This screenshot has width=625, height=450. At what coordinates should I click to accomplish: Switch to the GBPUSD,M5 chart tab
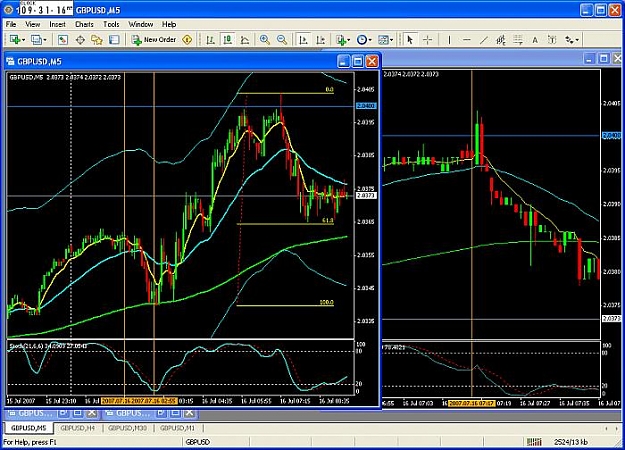point(29,428)
